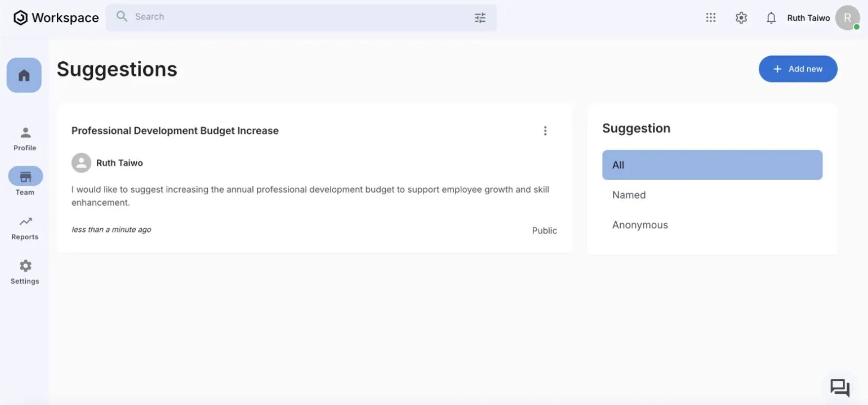868x405 pixels.
Task: Open Professional Development Budget Increase suggestion
Action: pos(175,131)
